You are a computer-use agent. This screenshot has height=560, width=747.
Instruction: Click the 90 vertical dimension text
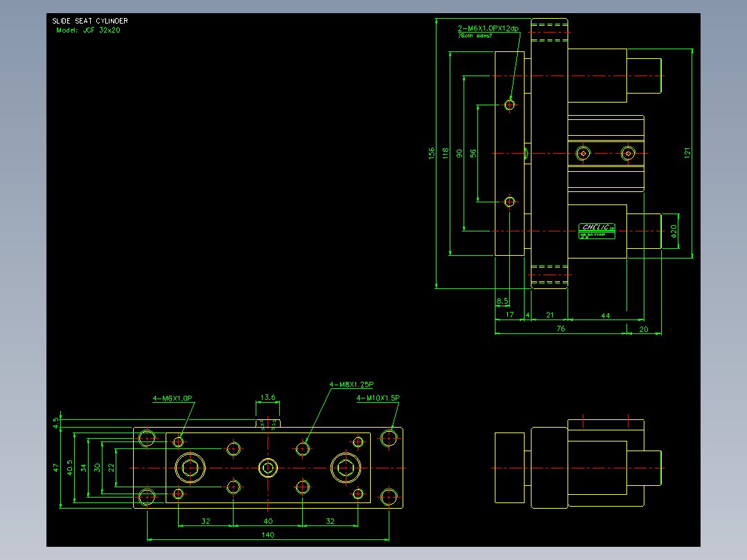pos(459,153)
